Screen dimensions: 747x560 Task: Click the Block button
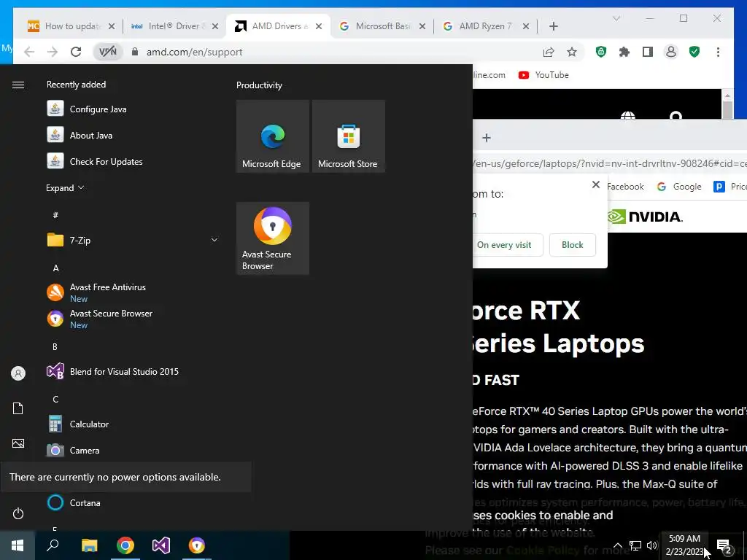click(572, 245)
